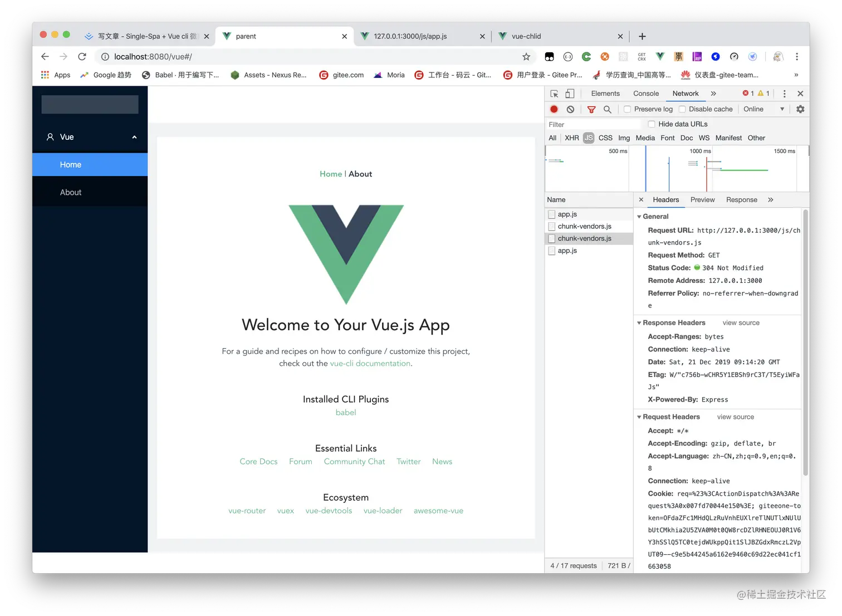
Task: Toggle the network filter funnel icon
Action: coord(591,109)
